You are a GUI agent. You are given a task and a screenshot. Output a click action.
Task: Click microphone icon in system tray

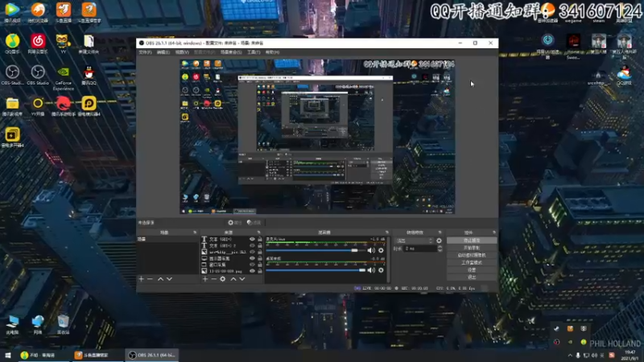pos(578,356)
